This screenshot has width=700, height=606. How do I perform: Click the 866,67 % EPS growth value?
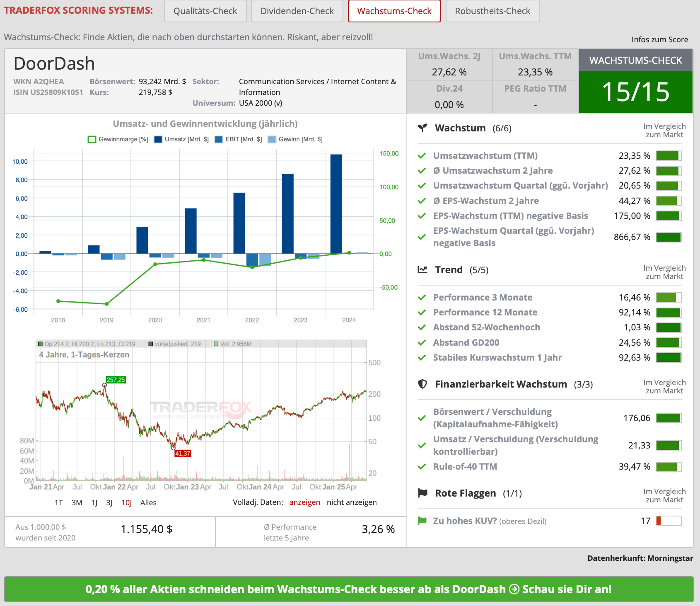pos(632,237)
